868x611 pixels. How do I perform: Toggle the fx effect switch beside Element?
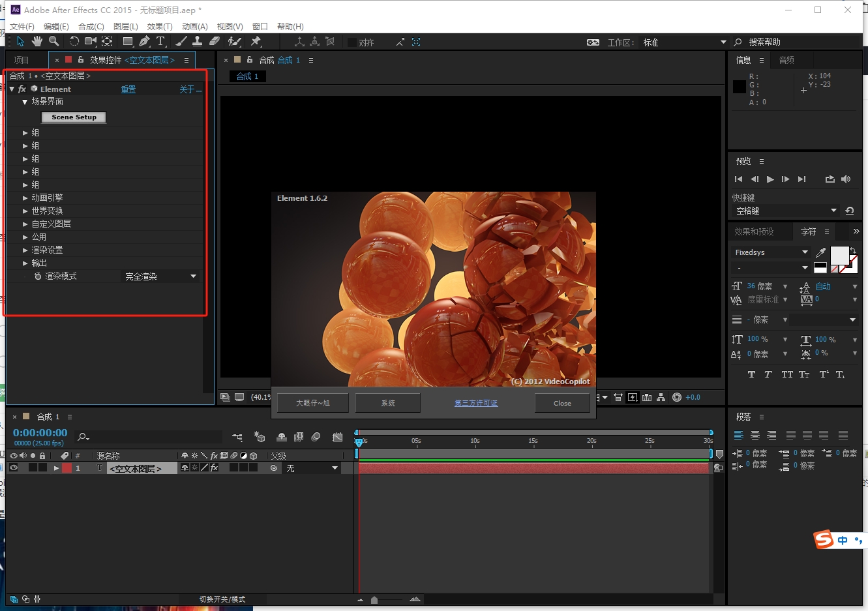pyautogui.click(x=22, y=89)
